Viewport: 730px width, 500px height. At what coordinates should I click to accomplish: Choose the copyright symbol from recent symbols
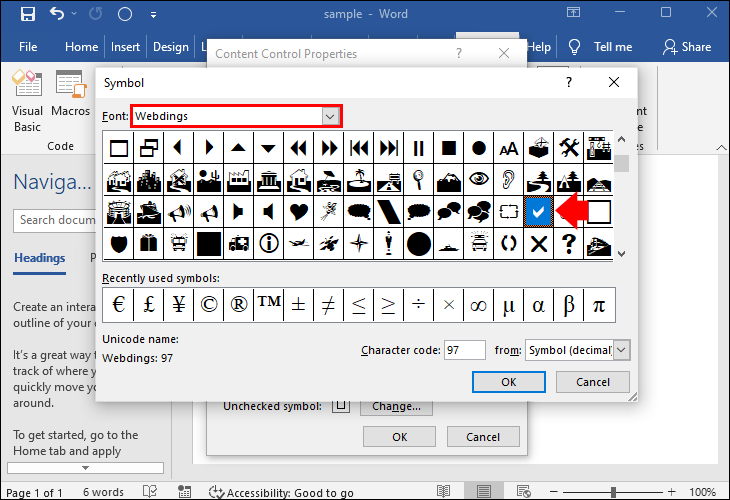[208, 306]
